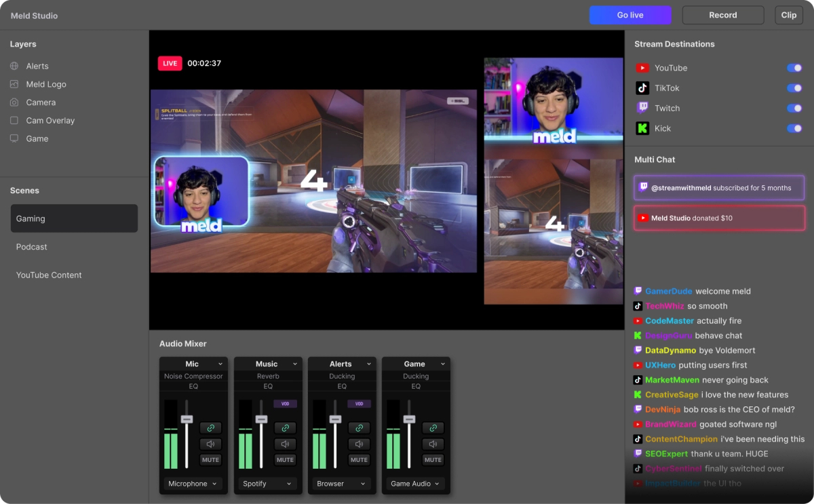Click the link icon on Alerts channel
Image resolution: width=814 pixels, height=504 pixels.
point(359,428)
